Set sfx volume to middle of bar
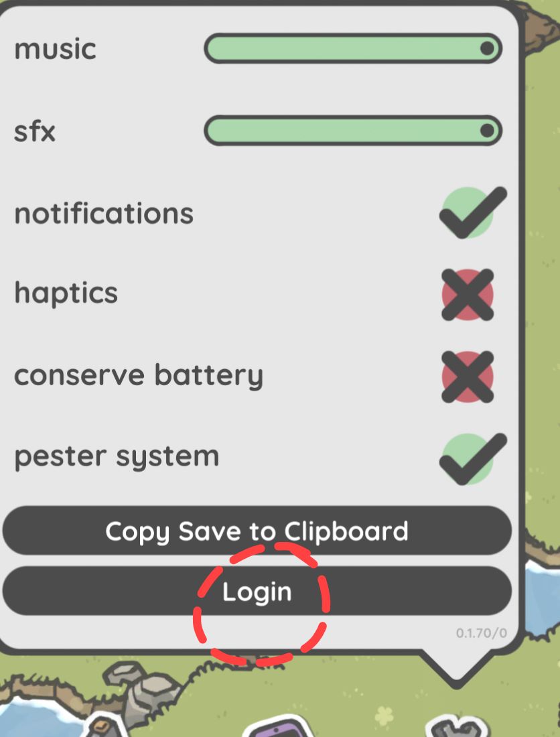 click(x=353, y=130)
